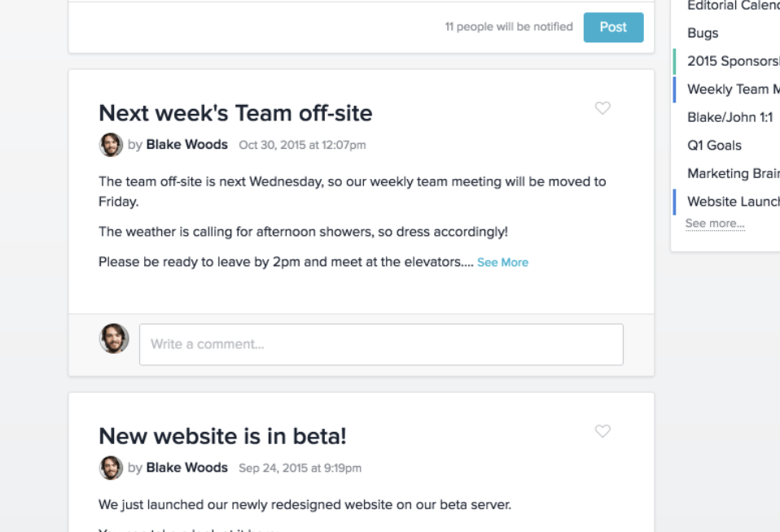780x532 pixels.
Task: Open the Marketing Brain sidebar item
Action: point(734,173)
